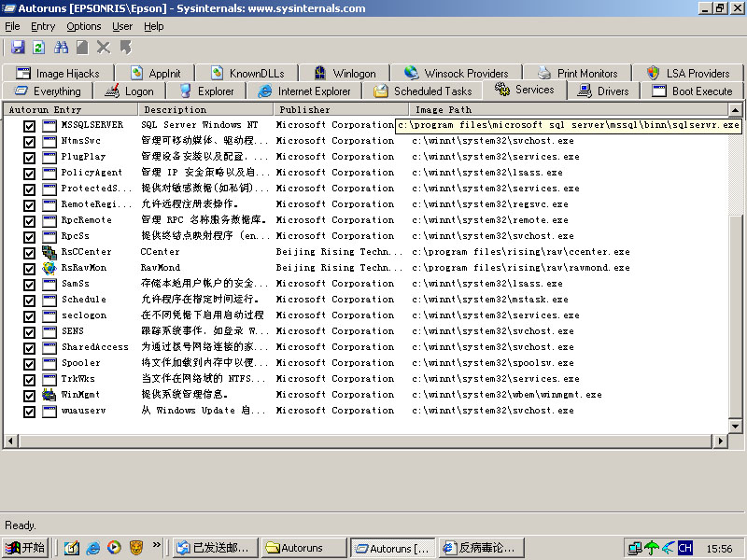Toggle the SENS entry checkbox
Image resolution: width=747 pixels, height=560 pixels.
(x=30, y=332)
